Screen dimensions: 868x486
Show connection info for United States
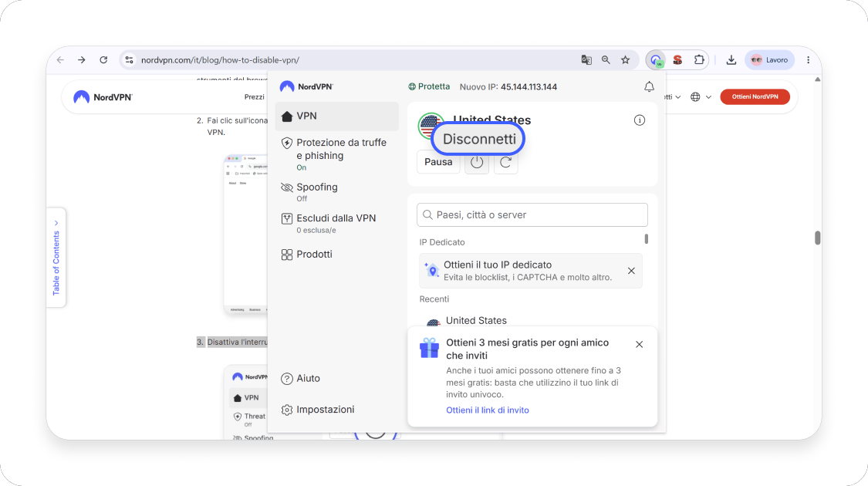[640, 120]
